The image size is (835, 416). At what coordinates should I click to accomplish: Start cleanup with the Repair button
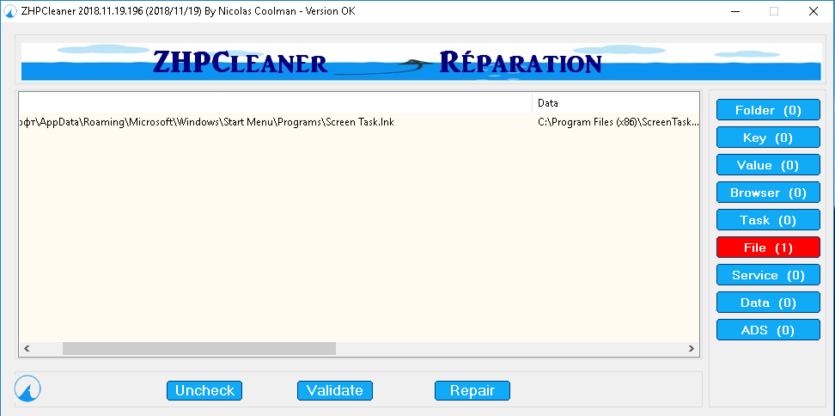click(472, 390)
